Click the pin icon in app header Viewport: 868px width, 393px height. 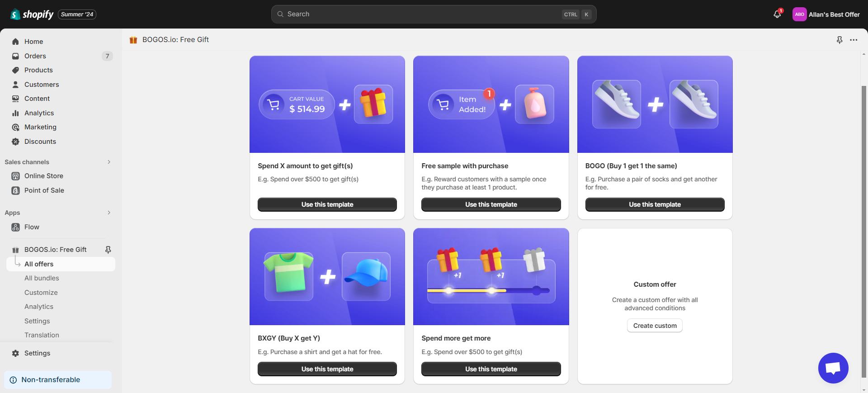[840, 40]
